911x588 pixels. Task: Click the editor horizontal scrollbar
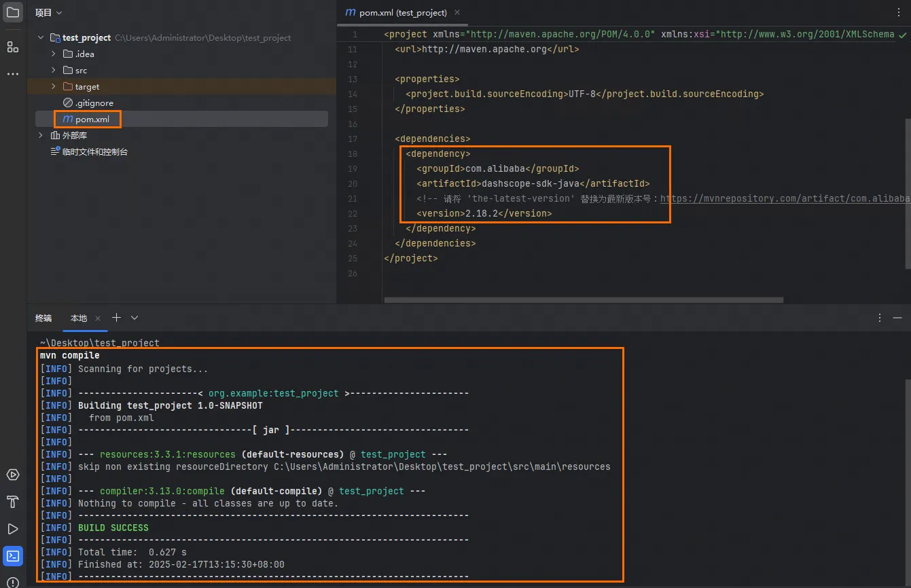tap(584, 299)
